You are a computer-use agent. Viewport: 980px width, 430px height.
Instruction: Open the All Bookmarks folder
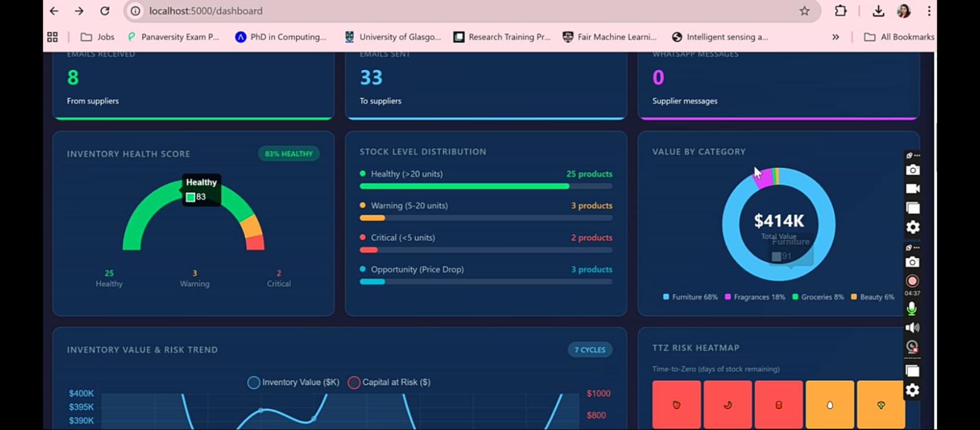[899, 37]
